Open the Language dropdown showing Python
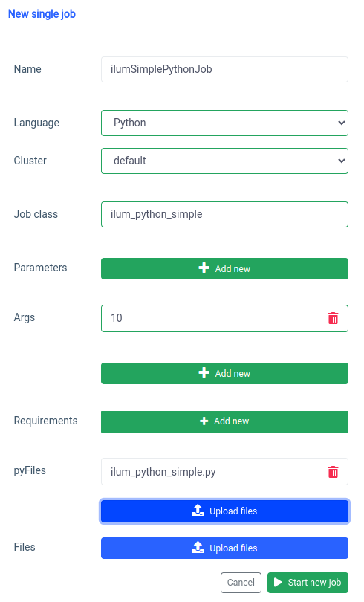 (x=224, y=123)
